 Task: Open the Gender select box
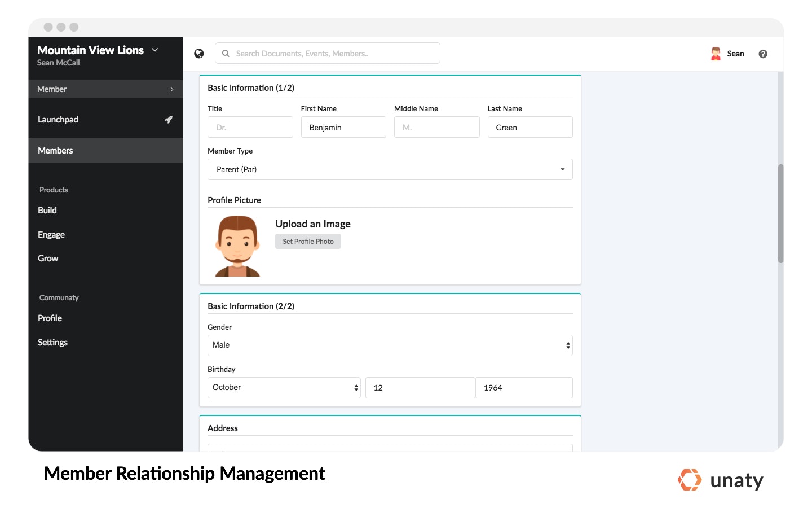390,345
